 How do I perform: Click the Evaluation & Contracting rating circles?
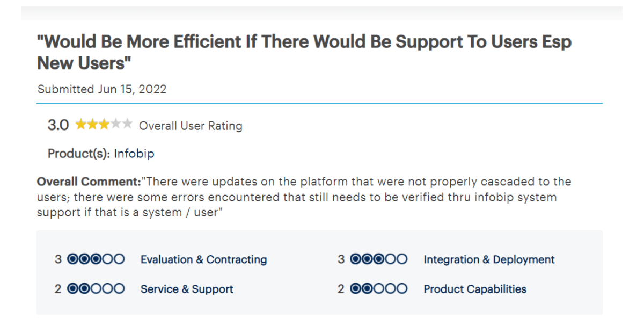tap(96, 259)
